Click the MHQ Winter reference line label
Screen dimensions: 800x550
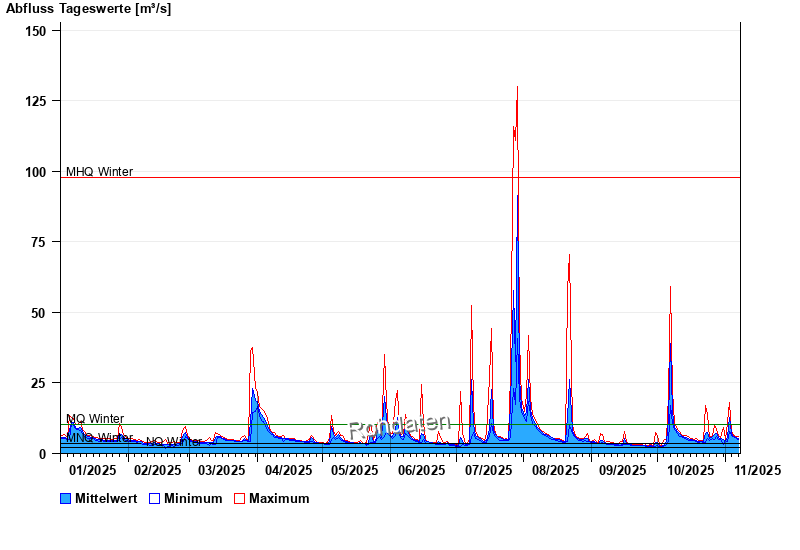[99, 172]
